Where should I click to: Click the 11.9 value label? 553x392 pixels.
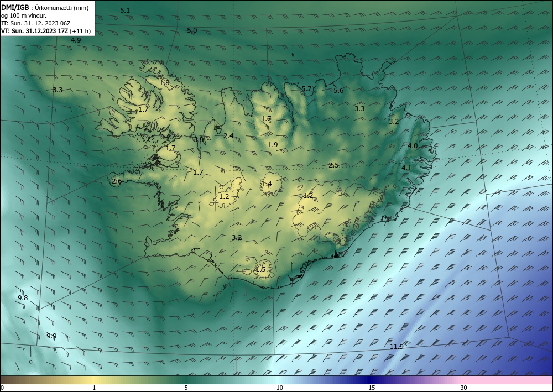397,347
